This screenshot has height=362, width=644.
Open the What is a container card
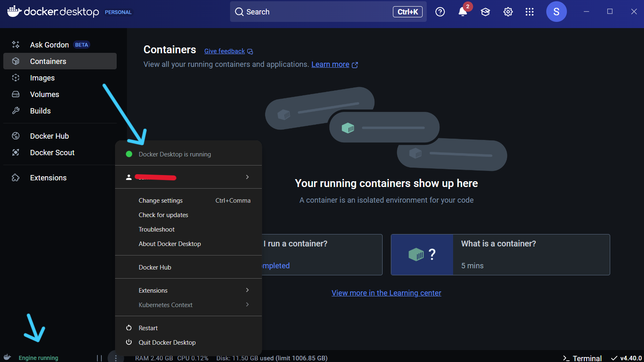point(501,255)
